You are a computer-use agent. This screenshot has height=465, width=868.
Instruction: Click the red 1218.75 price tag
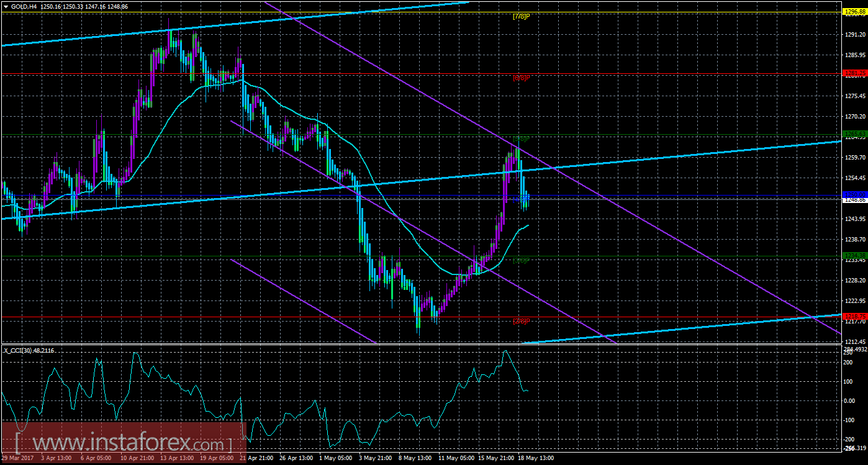coord(854,317)
